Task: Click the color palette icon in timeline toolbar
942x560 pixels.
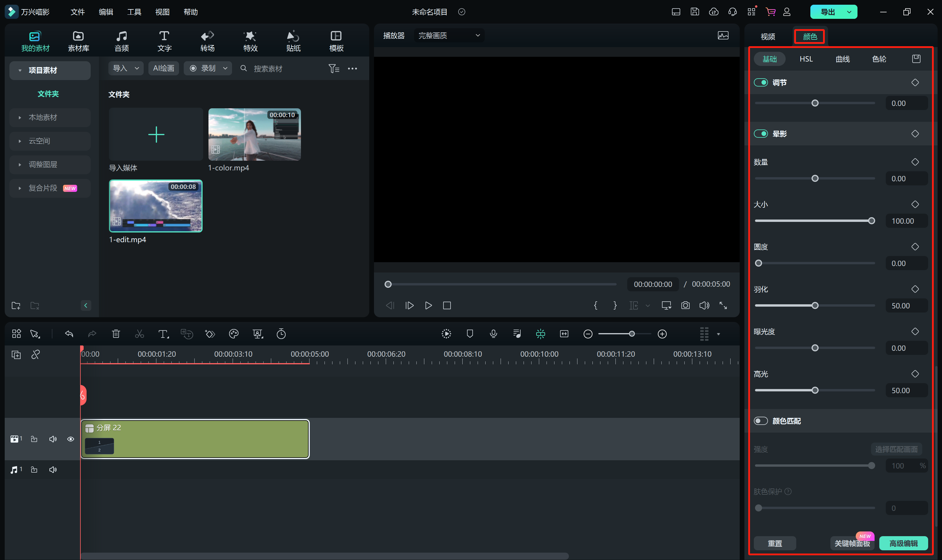Action: (234, 334)
